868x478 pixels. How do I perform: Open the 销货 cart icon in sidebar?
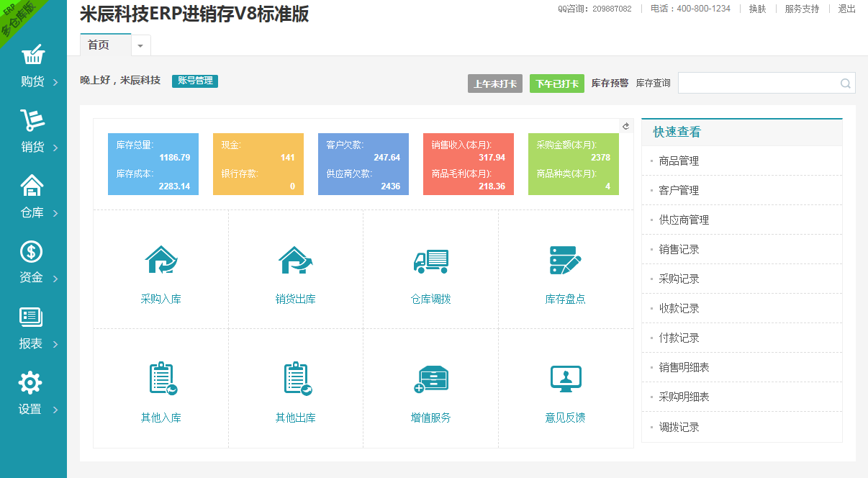32,121
